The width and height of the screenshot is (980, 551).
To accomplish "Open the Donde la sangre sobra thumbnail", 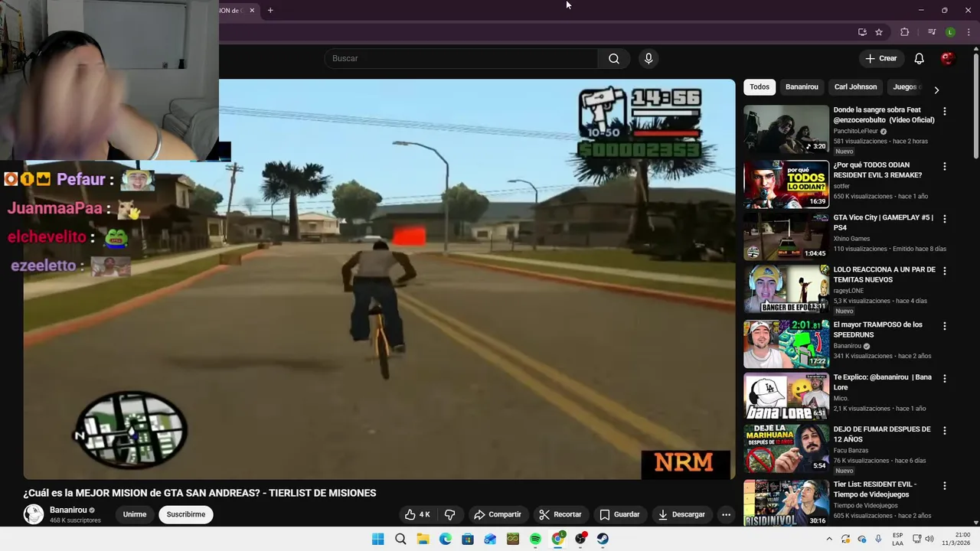I will (x=786, y=129).
